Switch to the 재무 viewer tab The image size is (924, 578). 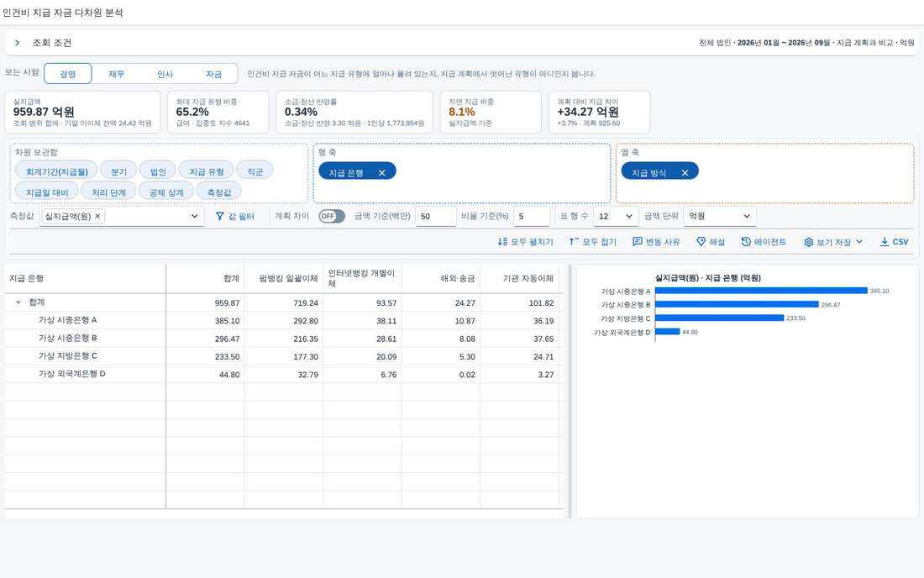tap(116, 74)
